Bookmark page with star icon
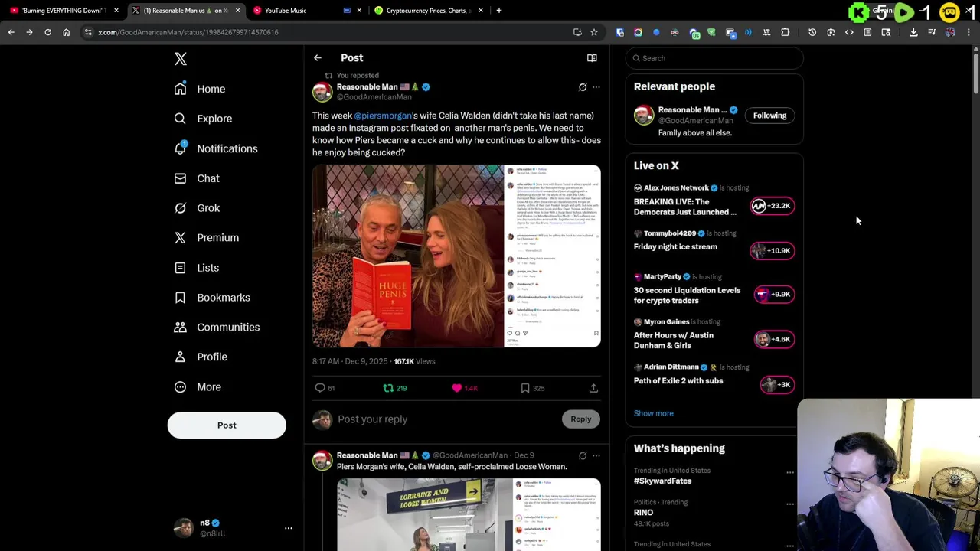Screen dimensions: 980x551 [x=594, y=32]
